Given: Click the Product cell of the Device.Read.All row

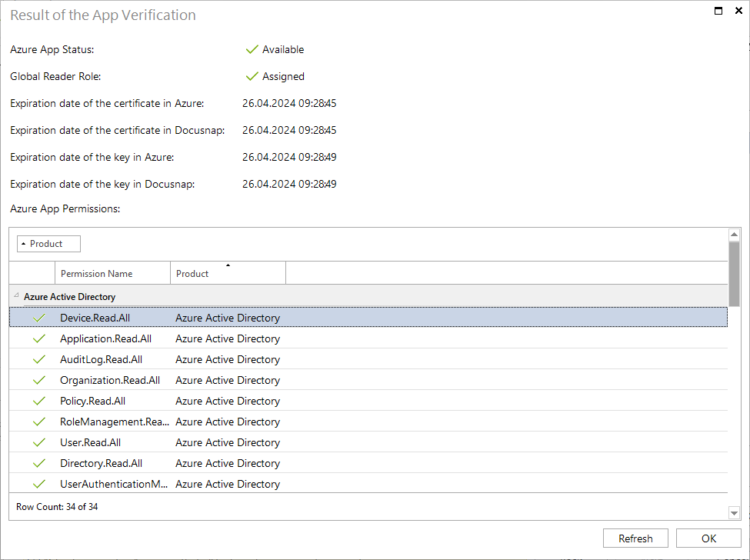Looking at the screenshot, I should point(228,318).
